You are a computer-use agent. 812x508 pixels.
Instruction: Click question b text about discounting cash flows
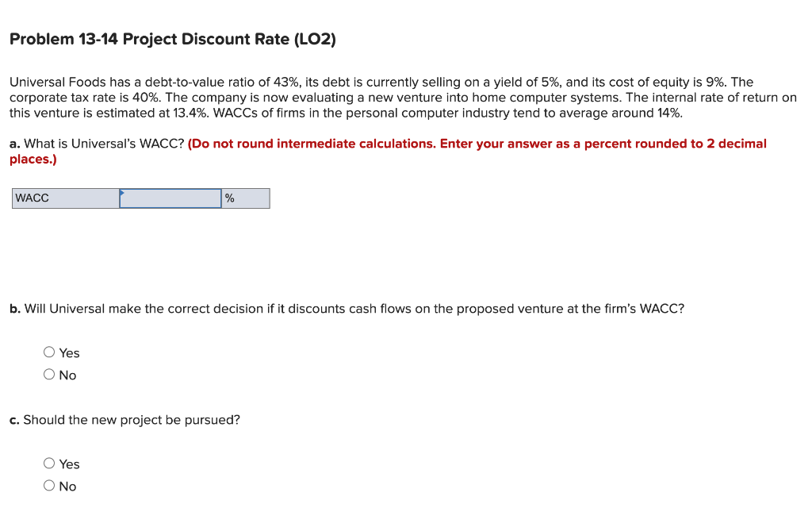point(346,309)
